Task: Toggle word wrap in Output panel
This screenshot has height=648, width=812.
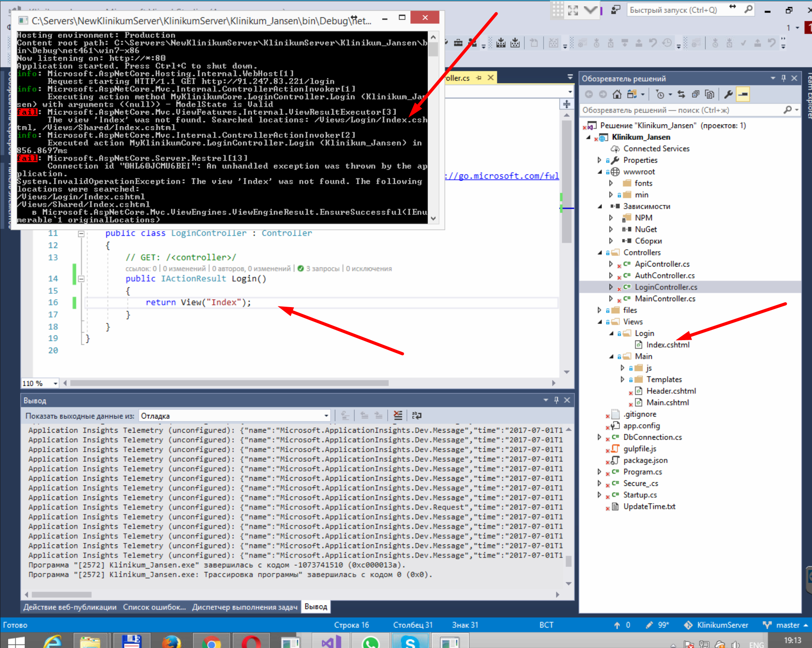Action: pyautogui.click(x=416, y=415)
